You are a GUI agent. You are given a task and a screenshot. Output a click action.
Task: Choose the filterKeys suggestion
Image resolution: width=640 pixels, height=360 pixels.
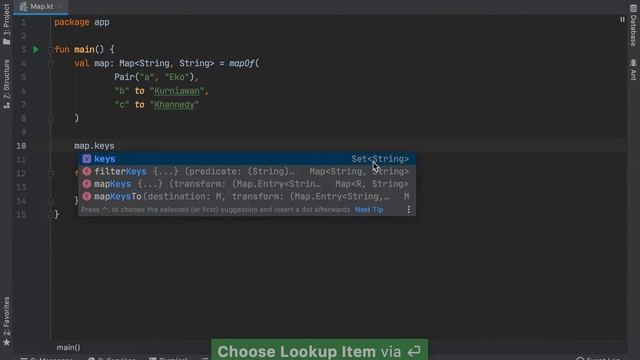click(x=247, y=171)
